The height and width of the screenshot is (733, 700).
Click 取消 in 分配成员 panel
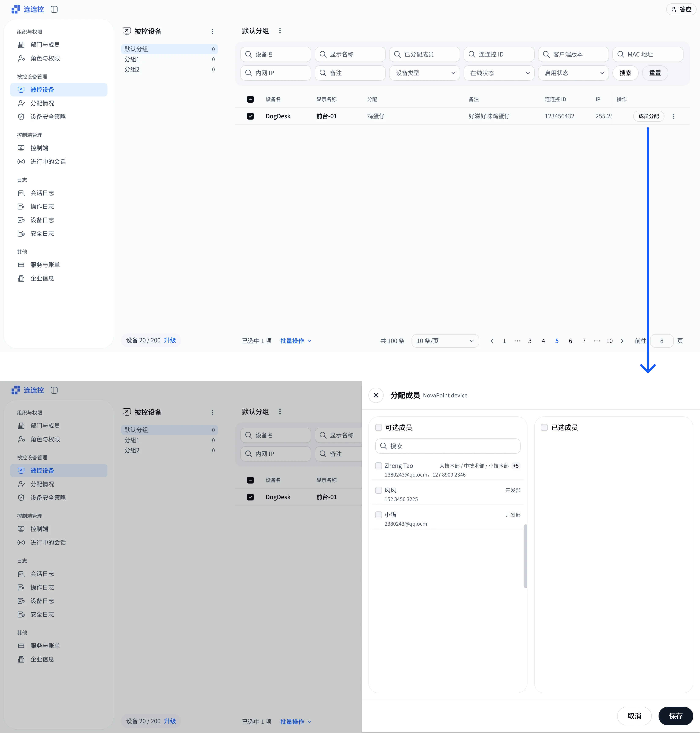tap(634, 716)
